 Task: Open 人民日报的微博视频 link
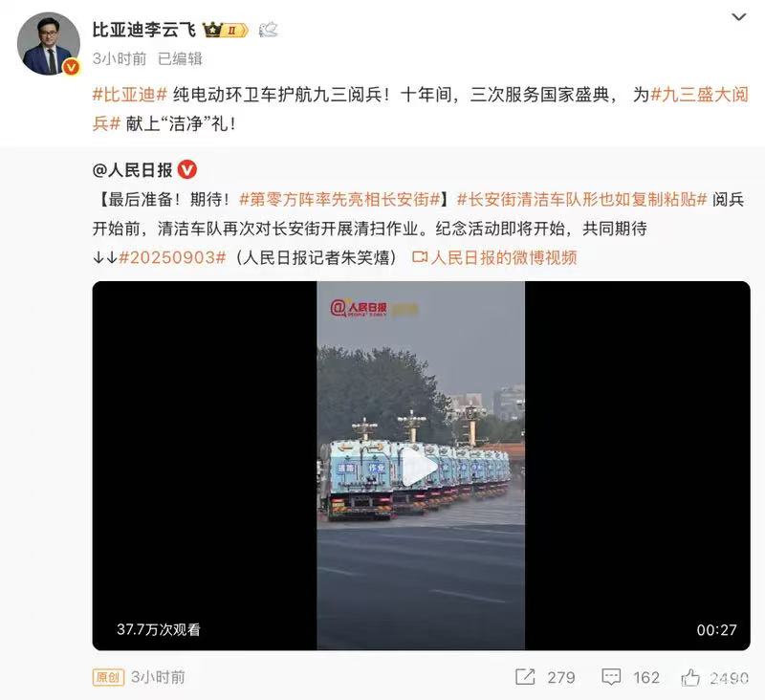[494, 257]
